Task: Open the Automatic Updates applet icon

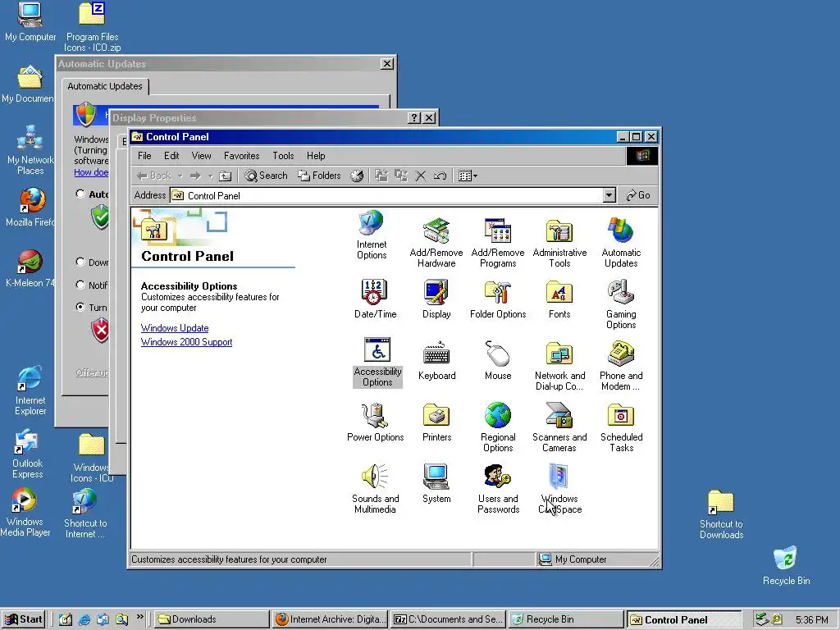Action: (621, 243)
